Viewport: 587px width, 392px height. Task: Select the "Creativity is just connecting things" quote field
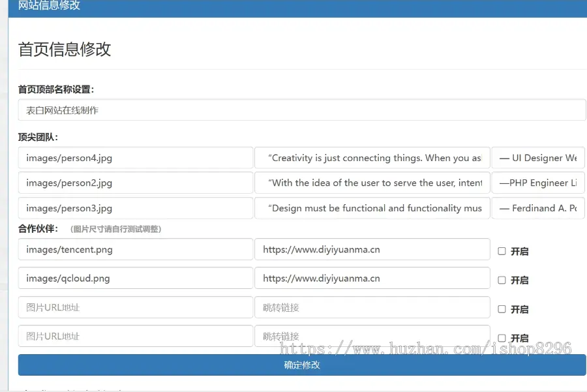point(372,158)
